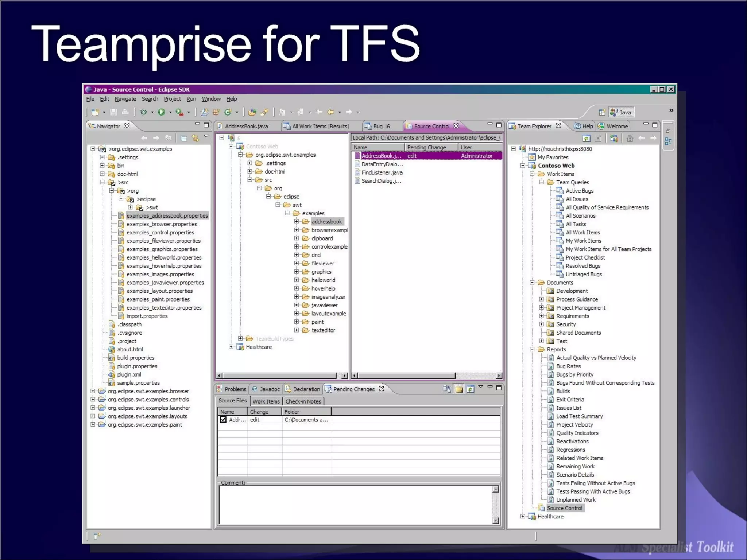Screen dimensions: 747x560
Task: Click the Debug bug icon in toolbar
Action: pos(143,112)
